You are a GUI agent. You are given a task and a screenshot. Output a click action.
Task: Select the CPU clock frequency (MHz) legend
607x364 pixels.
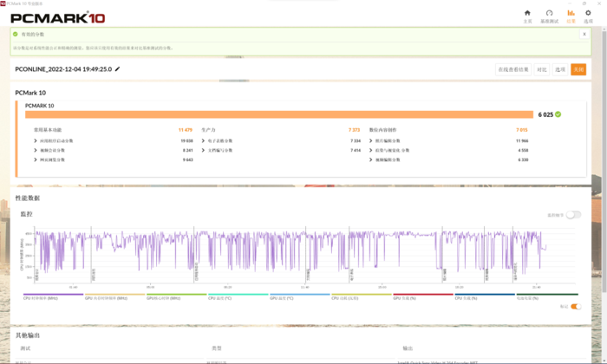[53, 296]
